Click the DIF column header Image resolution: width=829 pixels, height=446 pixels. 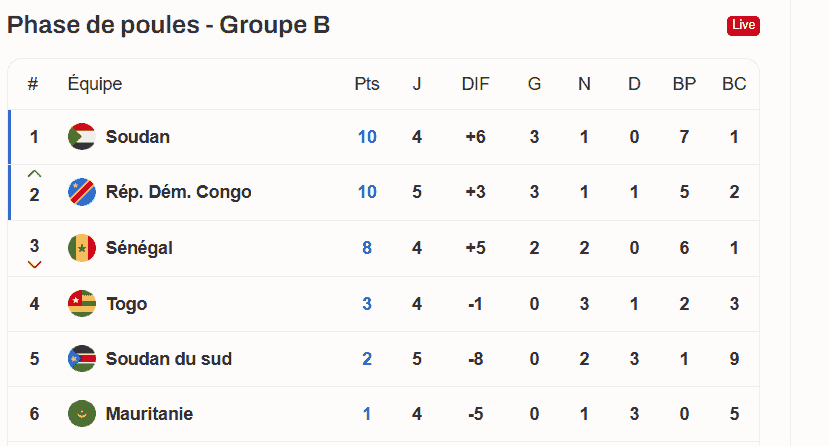point(475,83)
